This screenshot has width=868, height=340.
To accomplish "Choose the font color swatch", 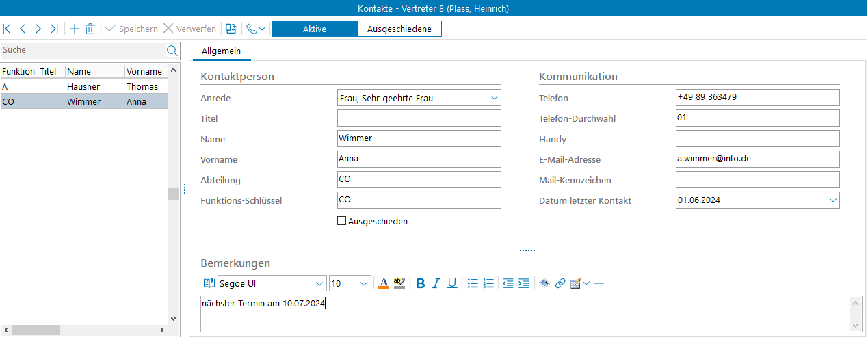I will coord(384,283).
